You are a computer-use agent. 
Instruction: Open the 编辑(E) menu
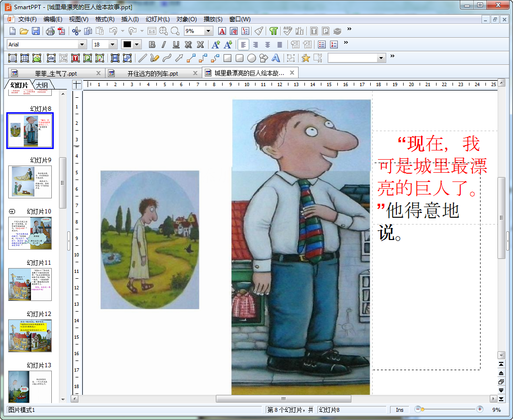tap(53, 19)
